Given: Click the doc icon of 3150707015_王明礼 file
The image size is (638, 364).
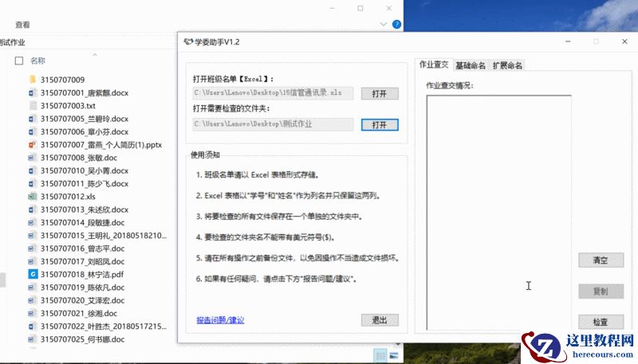Looking at the screenshot, I should click(x=33, y=235).
